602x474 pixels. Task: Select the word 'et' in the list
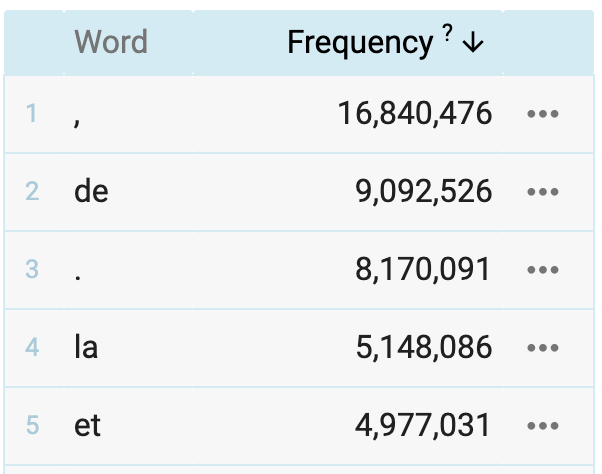coord(88,426)
